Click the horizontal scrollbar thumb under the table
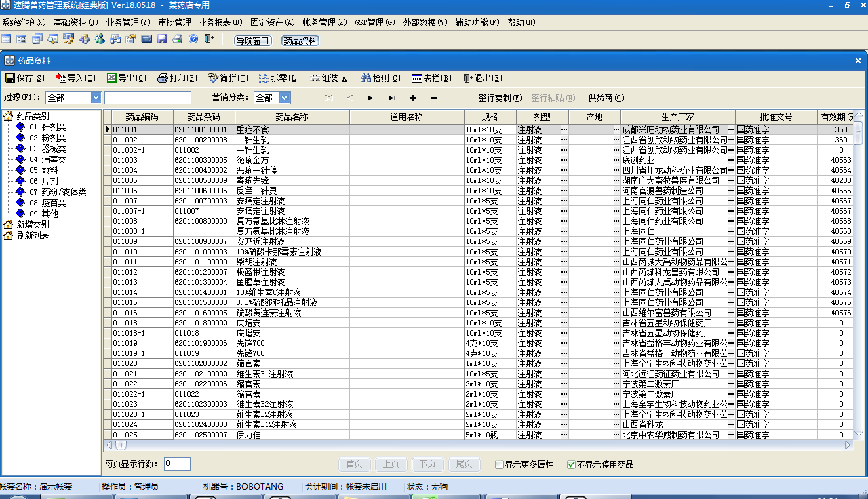Viewport: 868px width, 499px height. click(121, 445)
